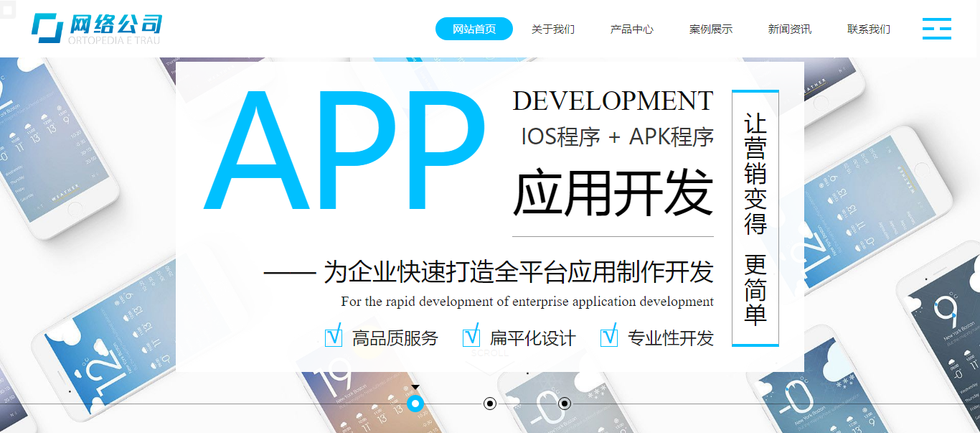Click the vertical 让营销变得更简单 slogan box
This screenshot has width=980, height=433.
point(755,218)
